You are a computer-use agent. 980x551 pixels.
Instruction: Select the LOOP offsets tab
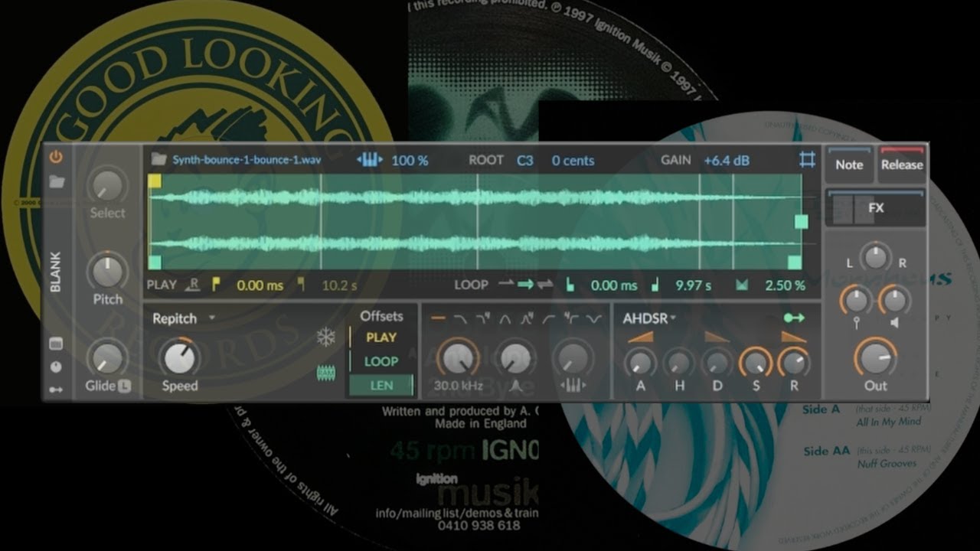[x=381, y=361]
